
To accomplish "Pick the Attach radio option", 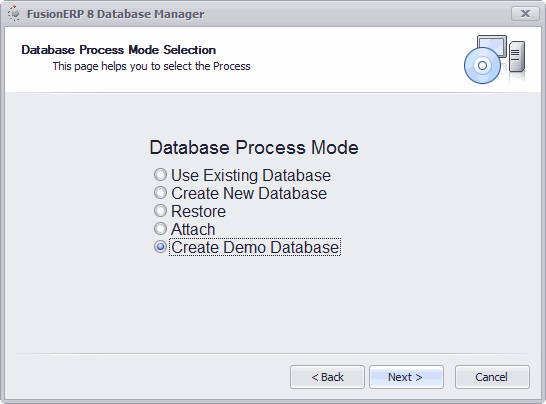I will [160, 229].
